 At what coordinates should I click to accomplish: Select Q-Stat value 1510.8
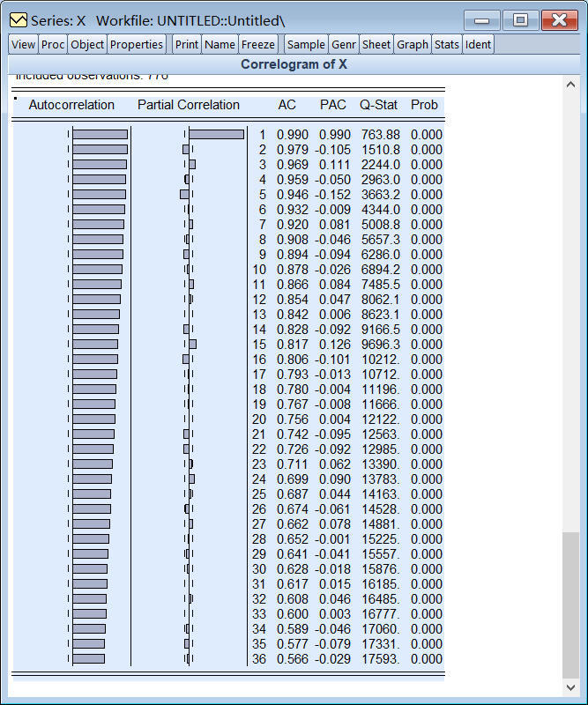coord(381,150)
